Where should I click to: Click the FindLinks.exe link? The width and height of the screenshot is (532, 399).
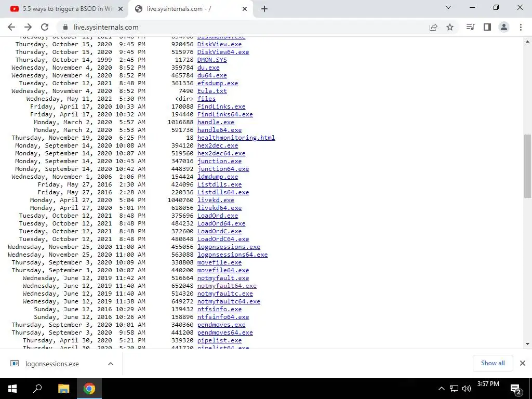[x=221, y=107]
